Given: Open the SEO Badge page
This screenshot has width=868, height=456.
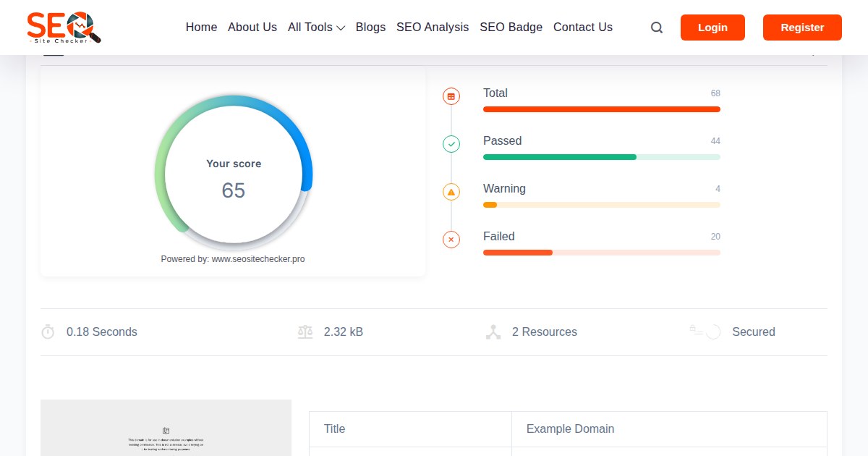Looking at the screenshot, I should click(511, 28).
